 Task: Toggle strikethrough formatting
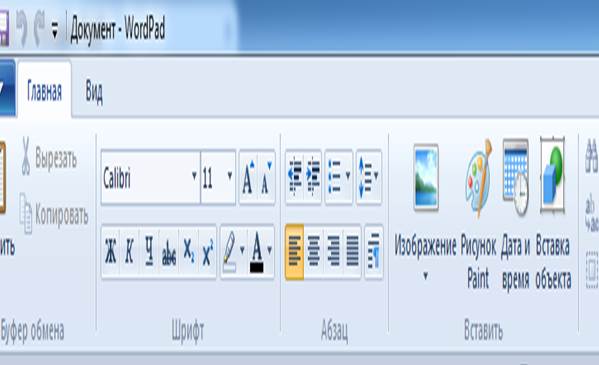click(169, 251)
